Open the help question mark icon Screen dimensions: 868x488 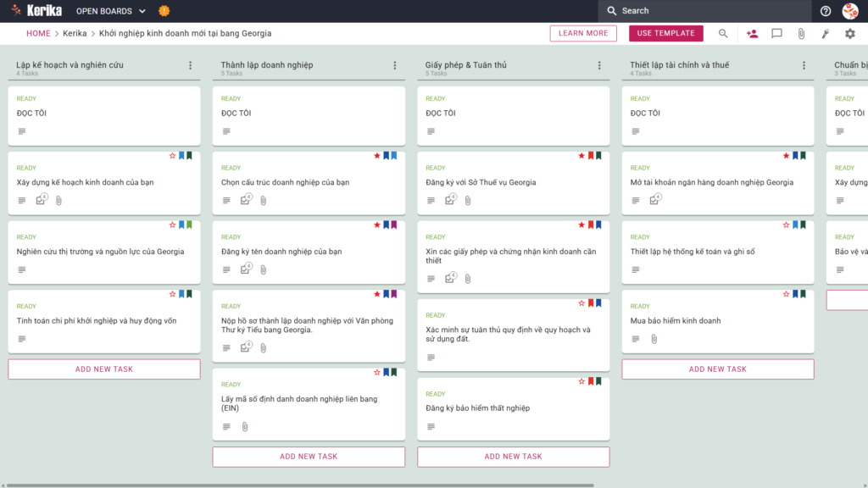pyautogui.click(x=826, y=10)
